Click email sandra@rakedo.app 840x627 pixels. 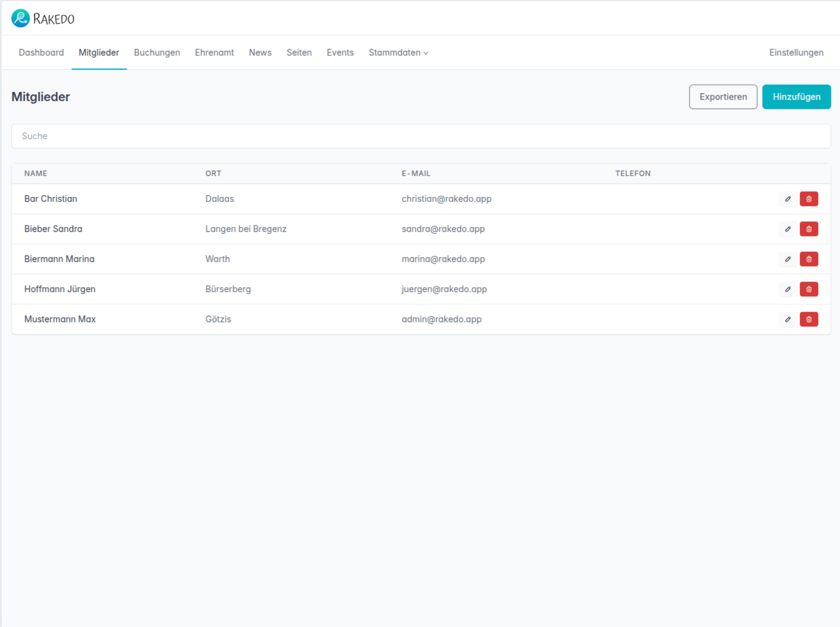[443, 229]
